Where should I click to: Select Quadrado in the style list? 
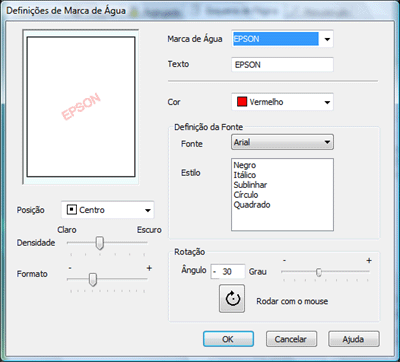(x=252, y=205)
